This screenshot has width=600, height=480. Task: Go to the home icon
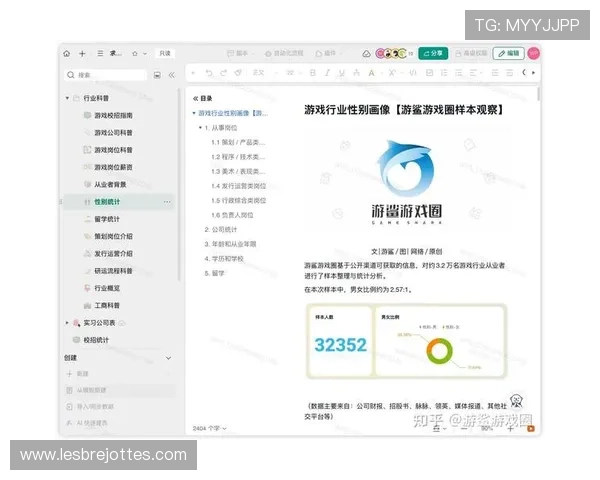pos(67,54)
